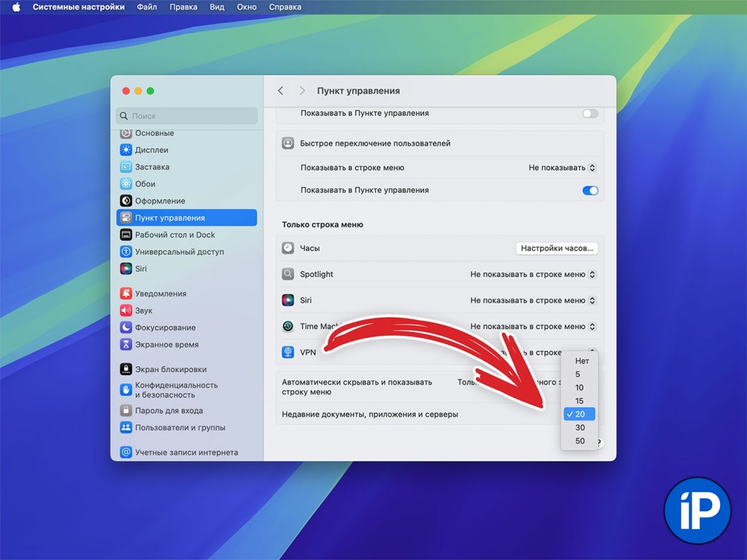Select the Обои wallpaper icon in sidebar

click(126, 184)
